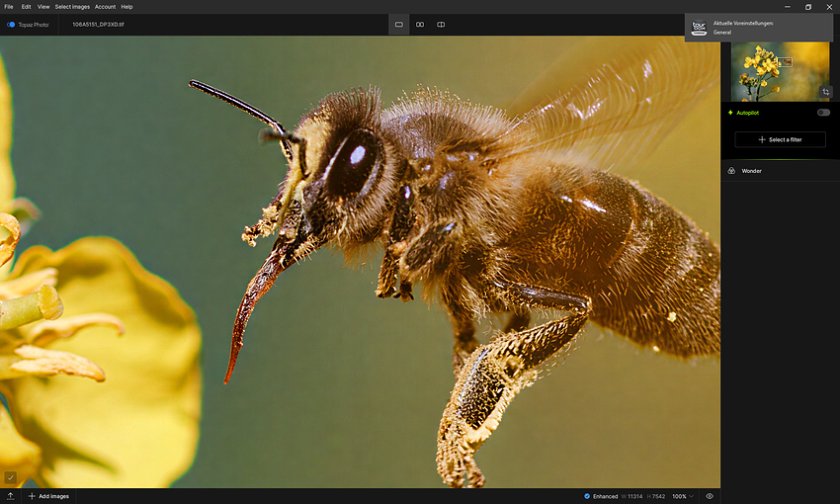
Task: Open the Edit menu
Action: [27, 7]
